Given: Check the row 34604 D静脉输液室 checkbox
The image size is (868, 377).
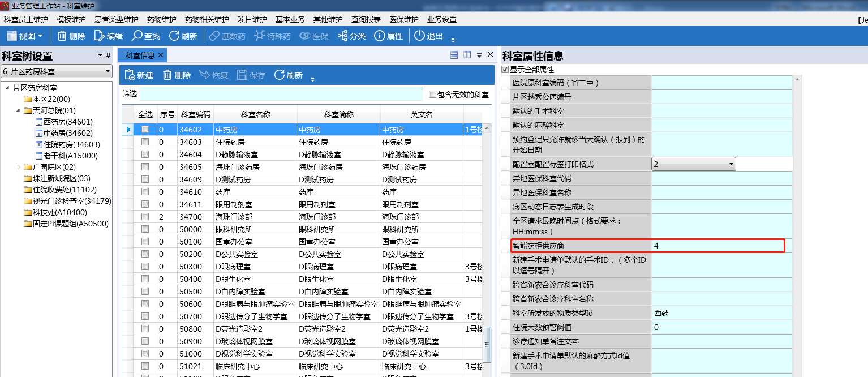Looking at the screenshot, I should coord(145,155).
